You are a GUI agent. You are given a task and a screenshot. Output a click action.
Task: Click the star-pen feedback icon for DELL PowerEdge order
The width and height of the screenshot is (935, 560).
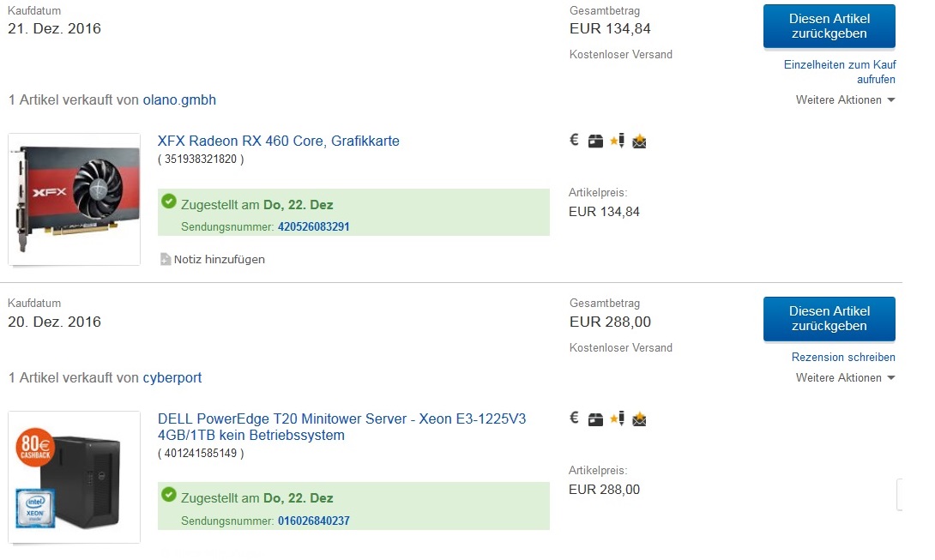(617, 418)
